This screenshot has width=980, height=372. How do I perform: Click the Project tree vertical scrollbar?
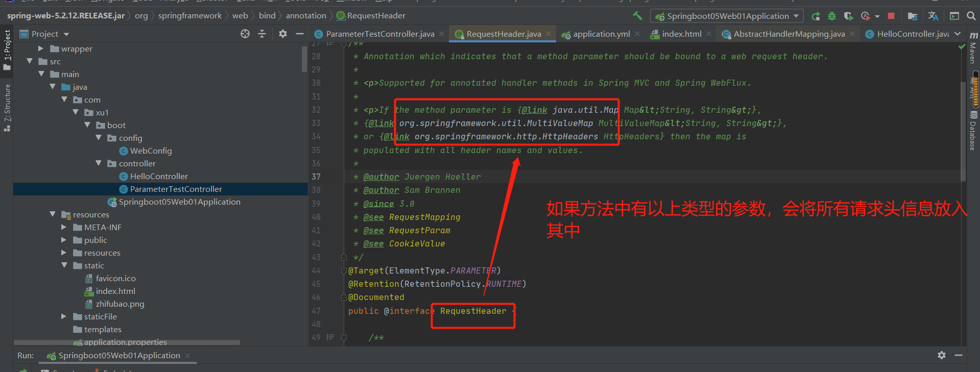pos(305,59)
